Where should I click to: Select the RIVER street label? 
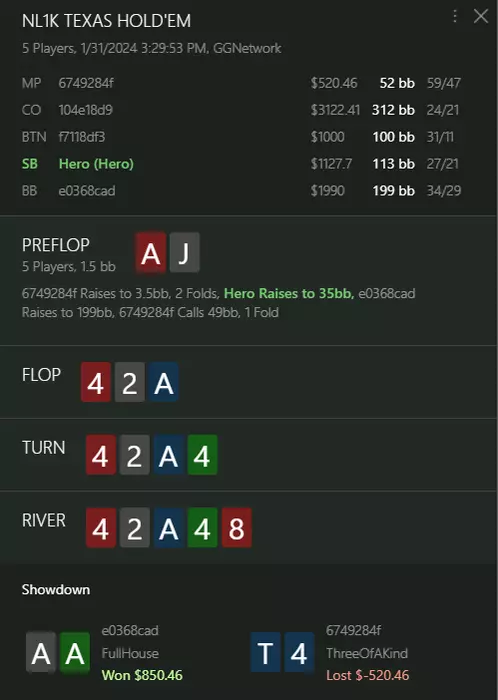pos(44,521)
